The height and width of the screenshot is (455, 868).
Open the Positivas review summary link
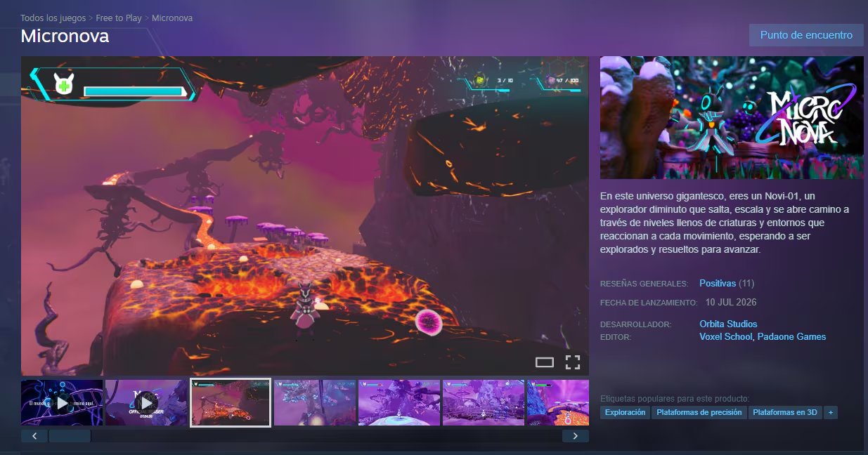coord(718,284)
